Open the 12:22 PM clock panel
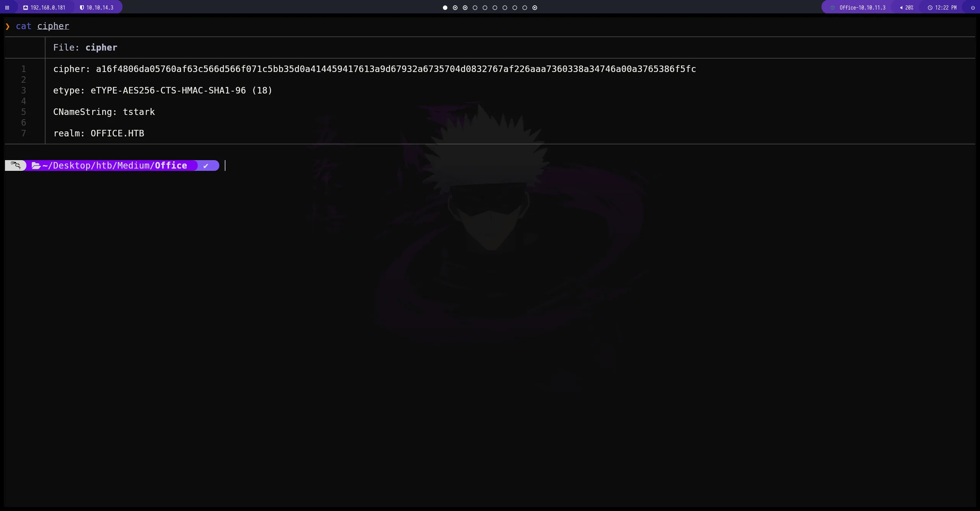Screen dimensions: 980x511 pos(944,7)
